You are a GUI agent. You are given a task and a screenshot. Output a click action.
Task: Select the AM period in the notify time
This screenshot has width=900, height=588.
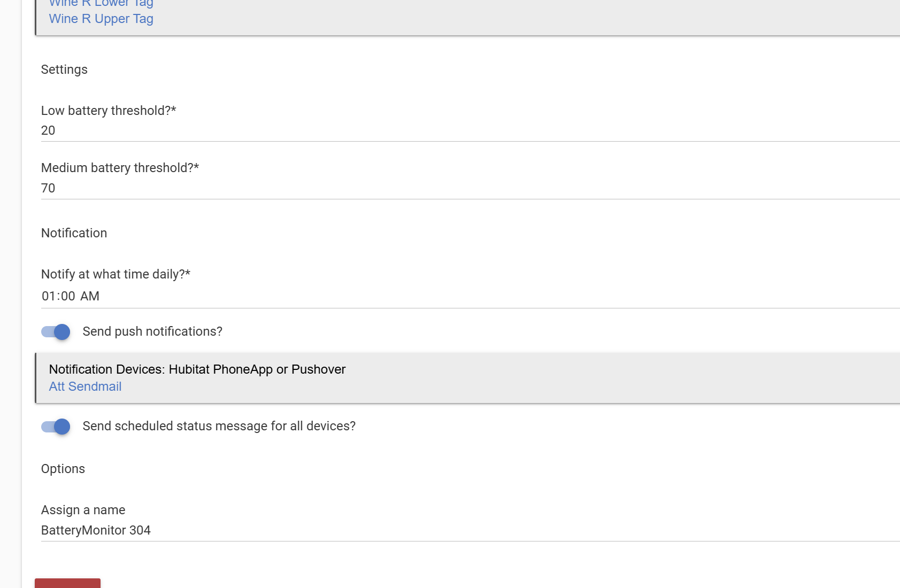tap(90, 296)
